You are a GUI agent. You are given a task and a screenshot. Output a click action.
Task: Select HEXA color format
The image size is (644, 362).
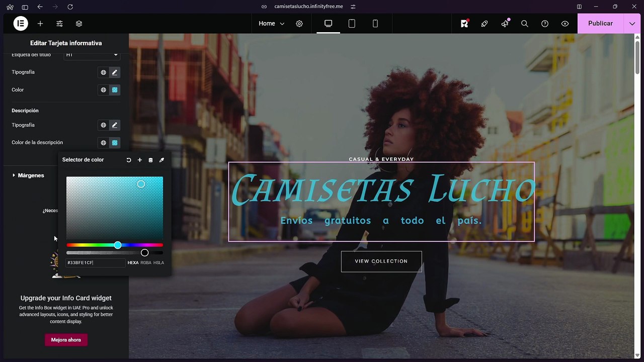133,263
